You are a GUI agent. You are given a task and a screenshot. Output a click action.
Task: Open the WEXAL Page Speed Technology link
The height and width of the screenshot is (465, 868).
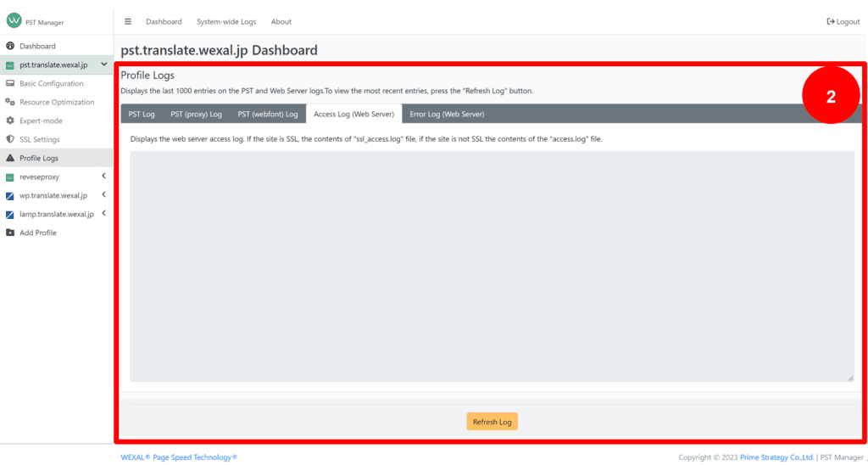click(179, 457)
